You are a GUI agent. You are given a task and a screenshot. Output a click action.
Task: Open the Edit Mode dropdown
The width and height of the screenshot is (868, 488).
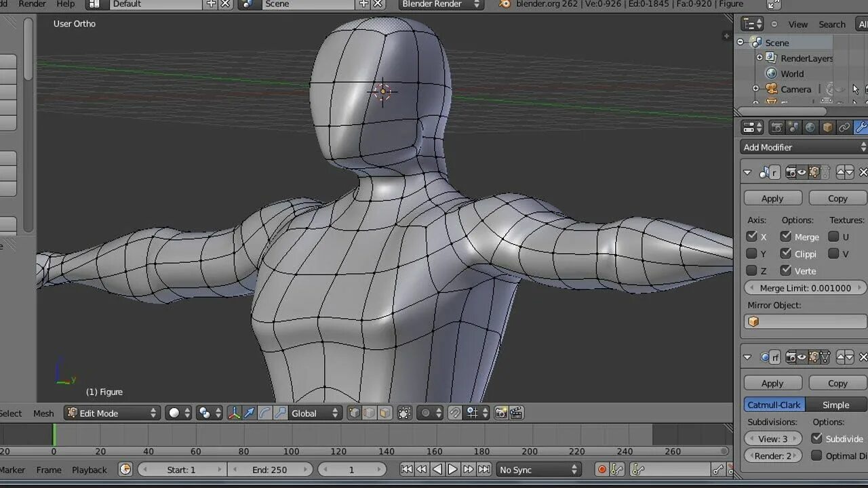[111, 413]
